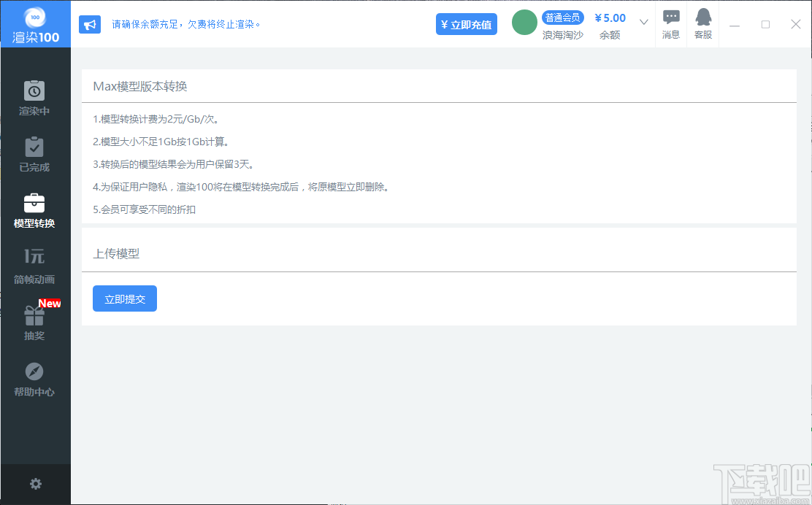This screenshot has height=505, width=812.
Task: Click the announcement megaphone icon
Action: [90, 24]
